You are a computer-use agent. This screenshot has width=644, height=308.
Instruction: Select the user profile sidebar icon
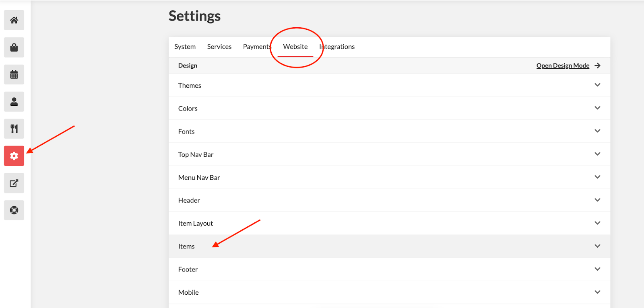(x=14, y=102)
